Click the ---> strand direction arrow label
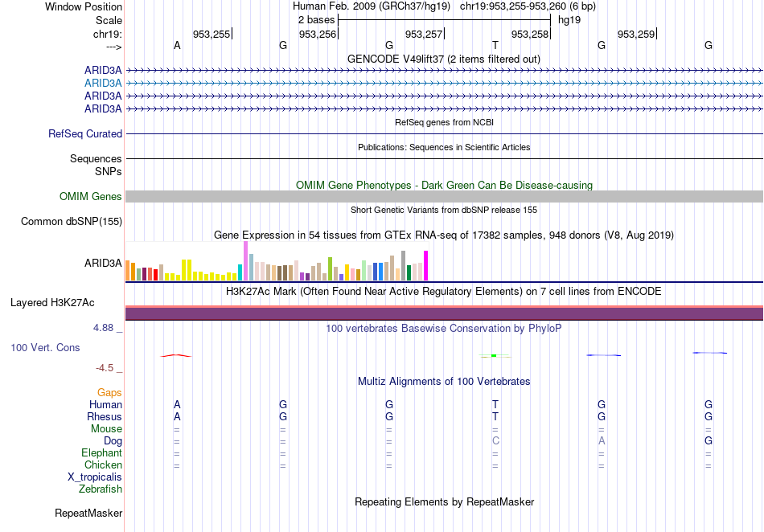Screen dimensions: 764x532 point(113,47)
